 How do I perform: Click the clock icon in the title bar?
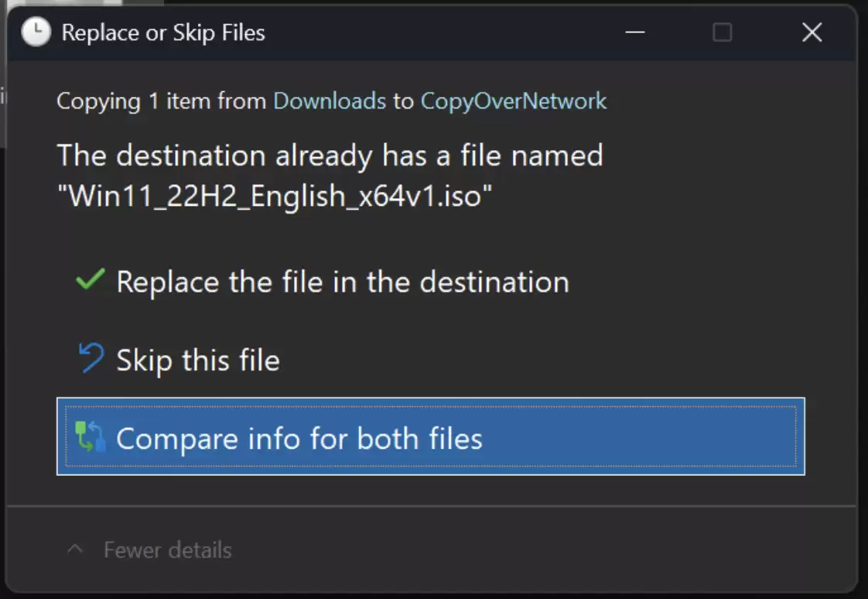[x=36, y=33]
